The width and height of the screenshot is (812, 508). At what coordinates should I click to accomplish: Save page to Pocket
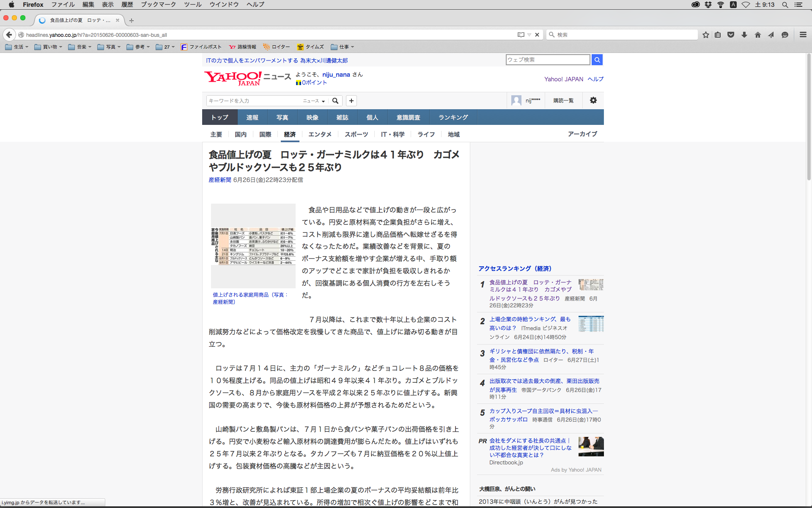pos(731,35)
